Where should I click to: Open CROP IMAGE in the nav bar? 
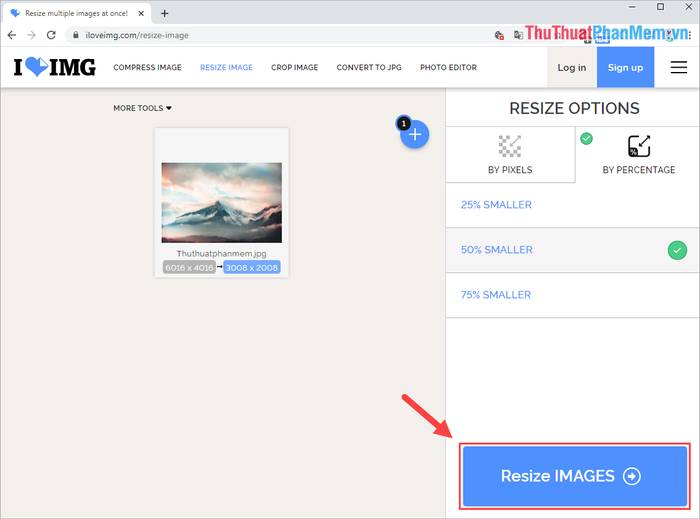294,67
